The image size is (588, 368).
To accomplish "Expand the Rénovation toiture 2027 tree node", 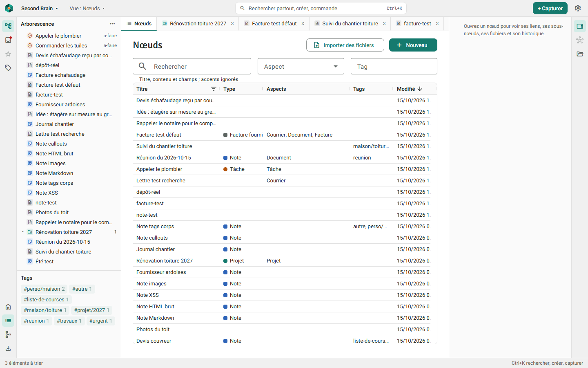I will click(23, 232).
